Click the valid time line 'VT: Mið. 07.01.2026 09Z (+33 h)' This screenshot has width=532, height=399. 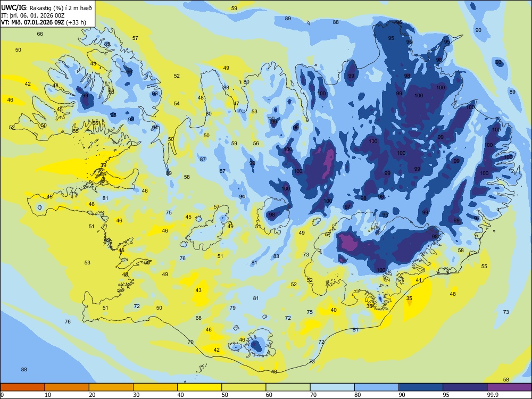tap(44, 22)
